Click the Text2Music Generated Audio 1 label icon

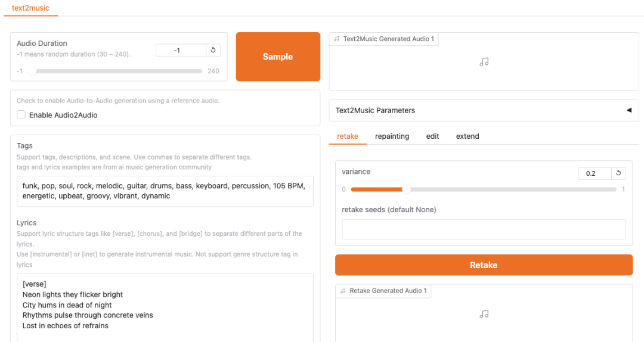tap(338, 39)
